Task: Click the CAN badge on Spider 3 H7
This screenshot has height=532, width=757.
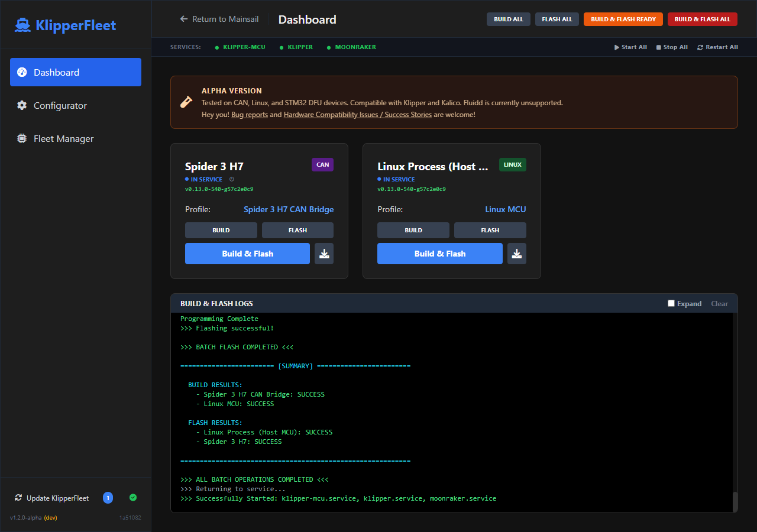Action: coord(323,165)
